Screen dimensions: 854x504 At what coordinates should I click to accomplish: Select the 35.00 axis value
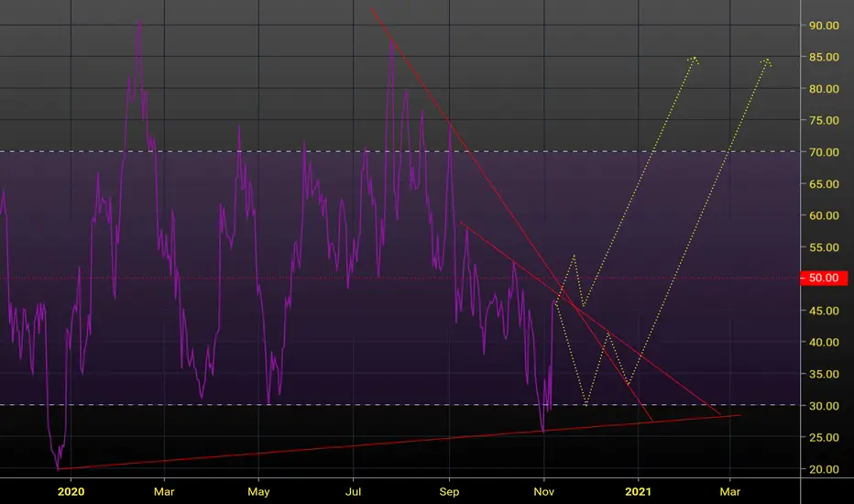click(824, 374)
